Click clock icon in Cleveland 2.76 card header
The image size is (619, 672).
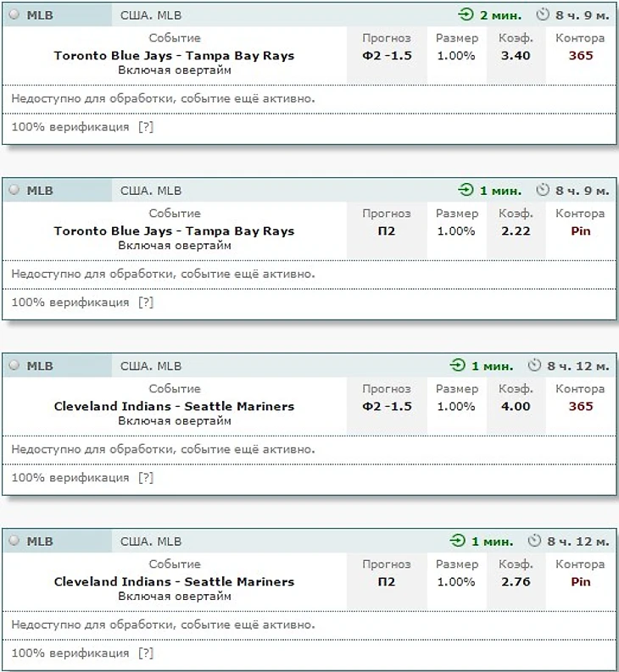pos(534,541)
